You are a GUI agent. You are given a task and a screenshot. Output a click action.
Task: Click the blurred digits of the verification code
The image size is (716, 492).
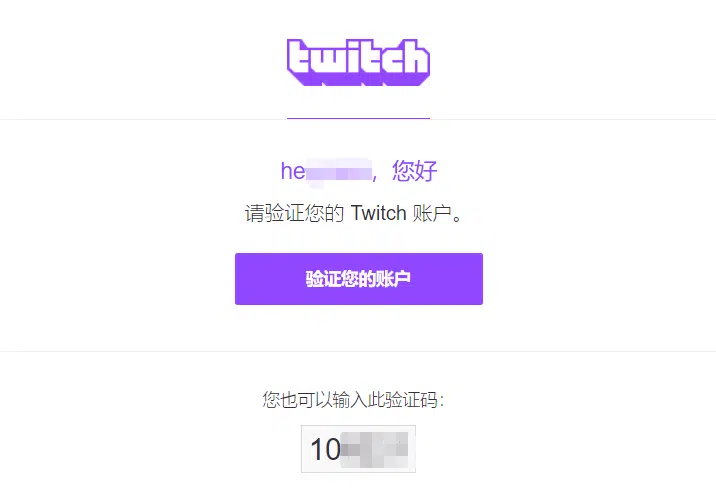coord(374,450)
